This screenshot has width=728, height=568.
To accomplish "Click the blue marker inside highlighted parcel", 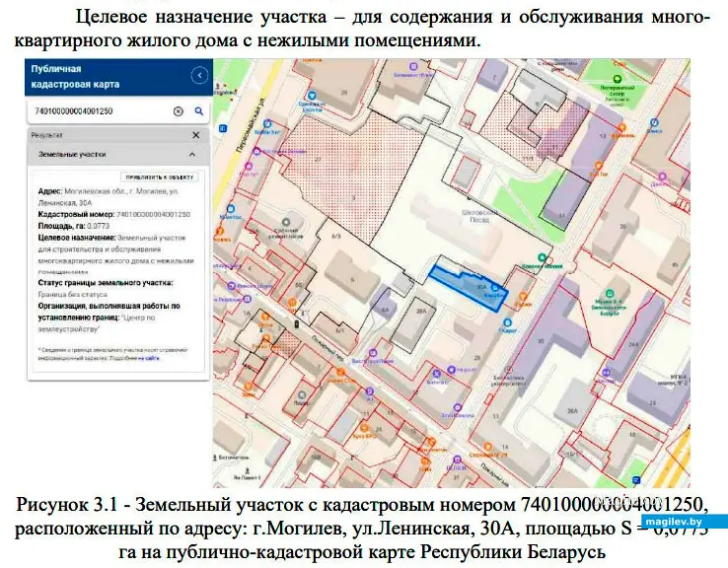I will pos(495,288).
